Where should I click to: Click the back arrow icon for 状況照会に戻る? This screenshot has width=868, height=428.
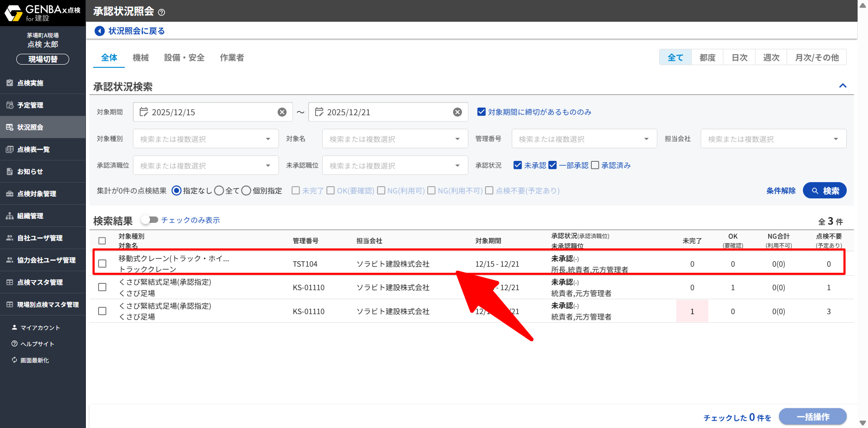[x=99, y=31]
